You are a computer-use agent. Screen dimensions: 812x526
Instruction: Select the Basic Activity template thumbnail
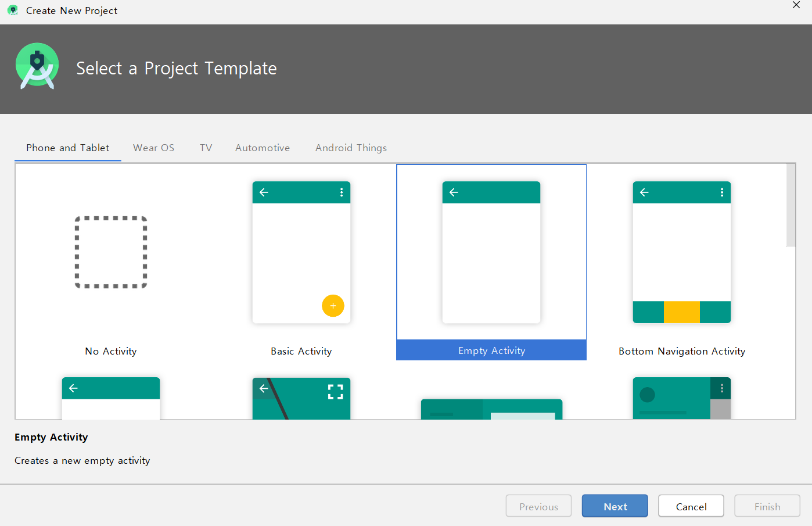[301, 252]
